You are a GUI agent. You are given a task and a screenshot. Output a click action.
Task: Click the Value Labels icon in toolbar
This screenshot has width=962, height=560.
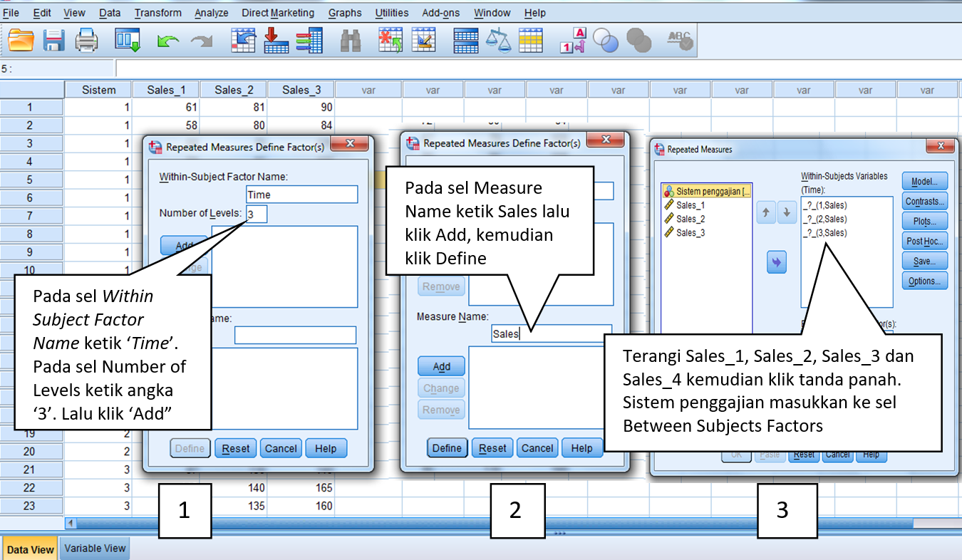(x=574, y=40)
